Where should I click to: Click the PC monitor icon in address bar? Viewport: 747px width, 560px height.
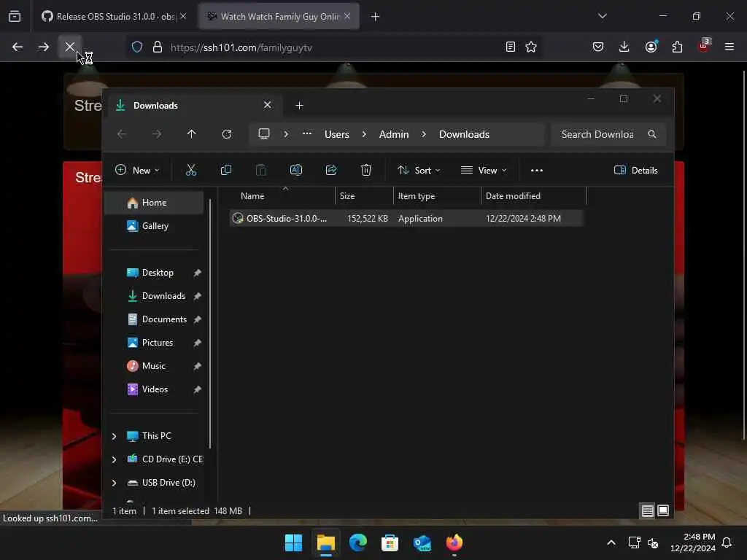(x=264, y=134)
